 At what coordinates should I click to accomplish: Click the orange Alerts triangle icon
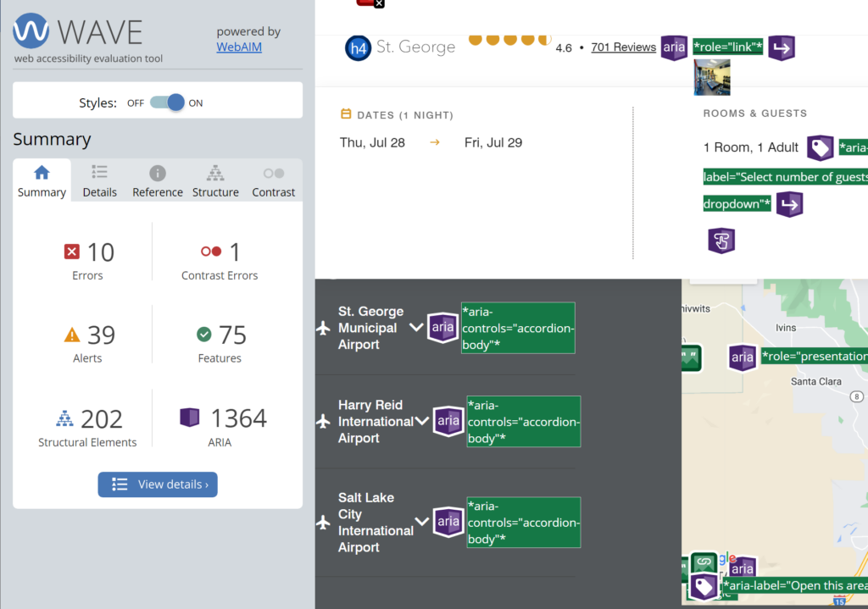pos(72,335)
